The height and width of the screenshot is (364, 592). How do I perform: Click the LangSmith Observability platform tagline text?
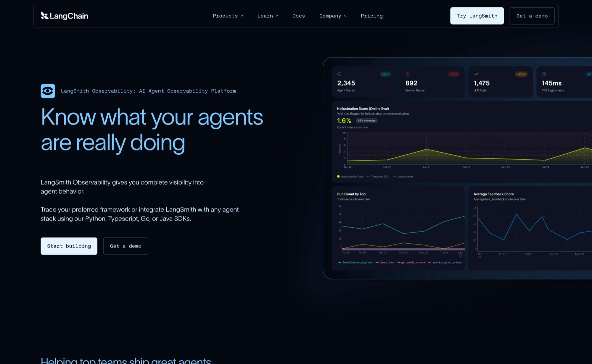(x=148, y=91)
